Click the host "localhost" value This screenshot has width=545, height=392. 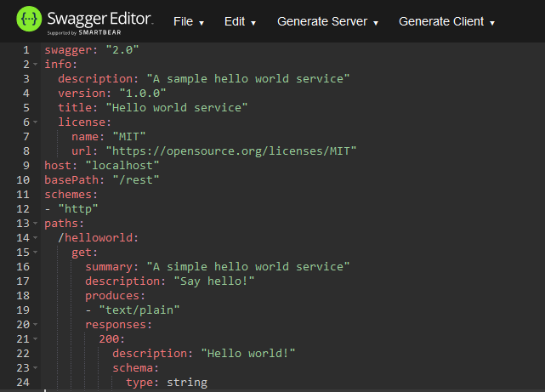tap(122, 166)
